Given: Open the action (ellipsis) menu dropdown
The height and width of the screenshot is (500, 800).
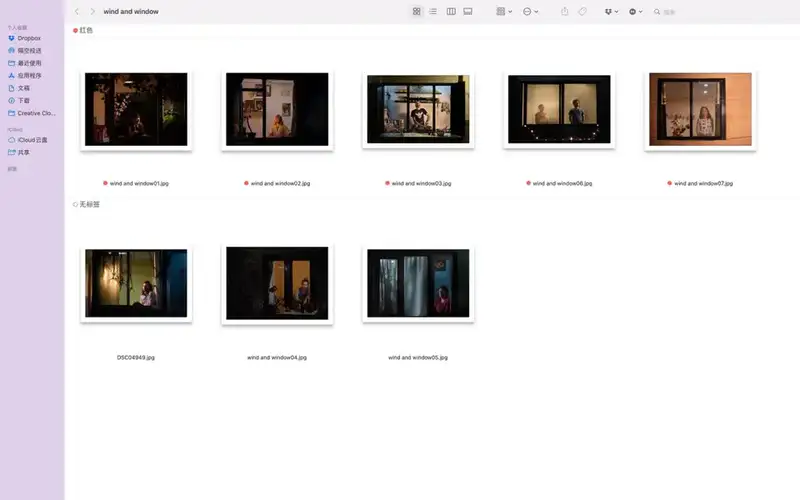Looking at the screenshot, I should tap(531, 11).
